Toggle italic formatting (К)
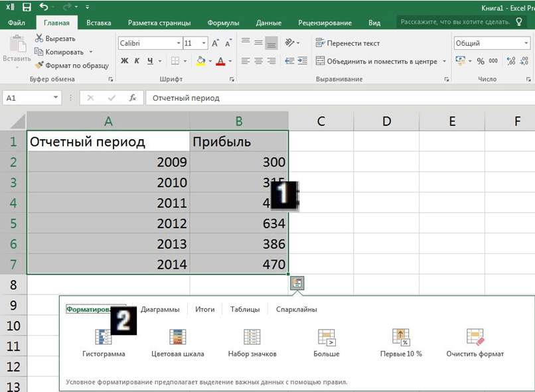The image size is (535, 392). tap(137, 61)
